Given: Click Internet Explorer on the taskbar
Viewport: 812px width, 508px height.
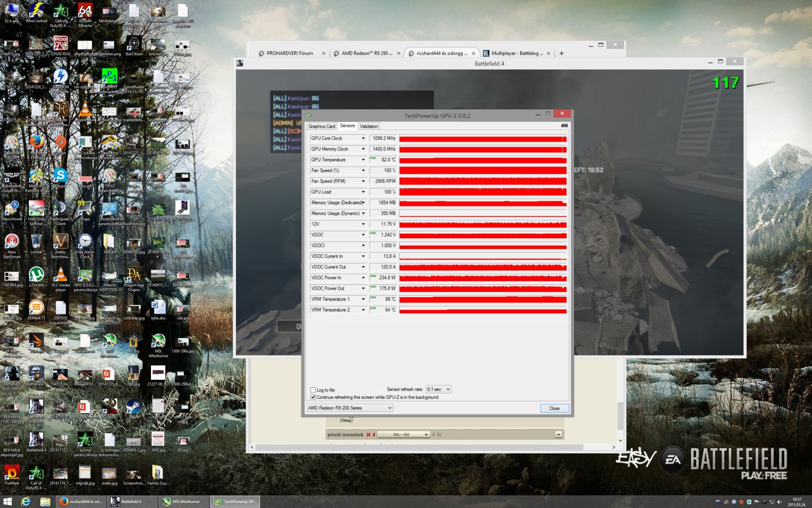Looking at the screenshot, I should [25, 502].
